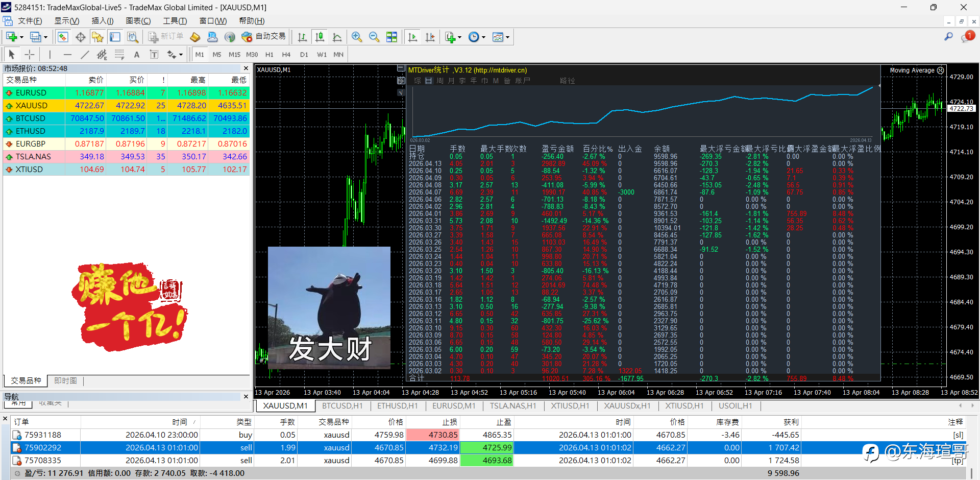Image resolution: width=980 pixels, height=480 pixels.
Task: Expand the periodicity clock dropdown
Action: click(x=483, y=37)
